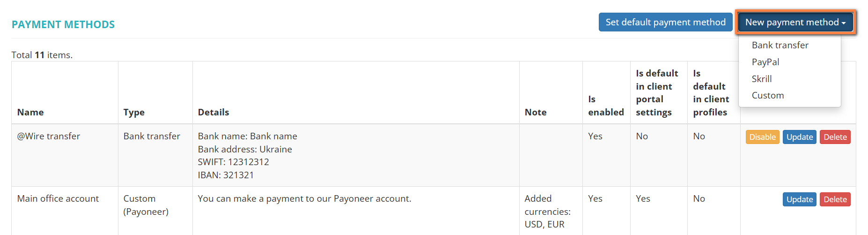
Task: Select the Main office account name cell
Action: tap(58, 198)
